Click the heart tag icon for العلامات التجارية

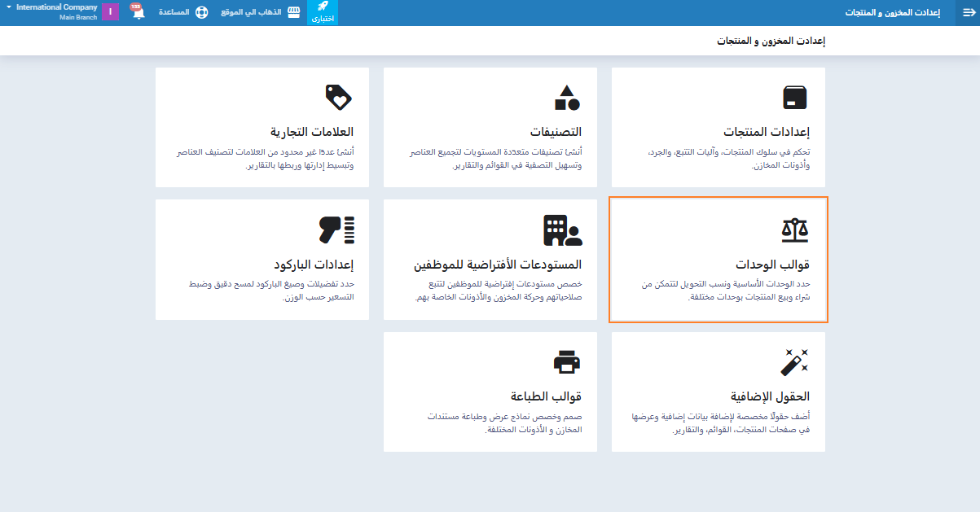coord(338,98)
